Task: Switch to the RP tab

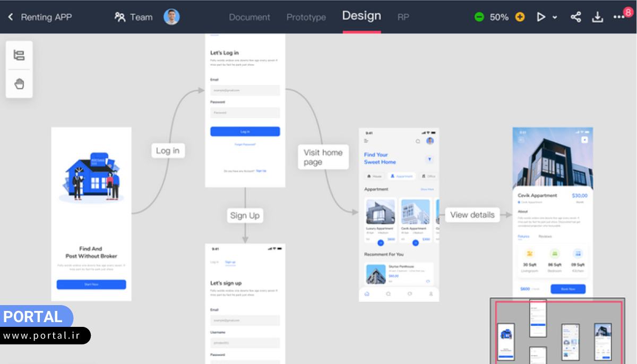Action: [x=403, y=17]
